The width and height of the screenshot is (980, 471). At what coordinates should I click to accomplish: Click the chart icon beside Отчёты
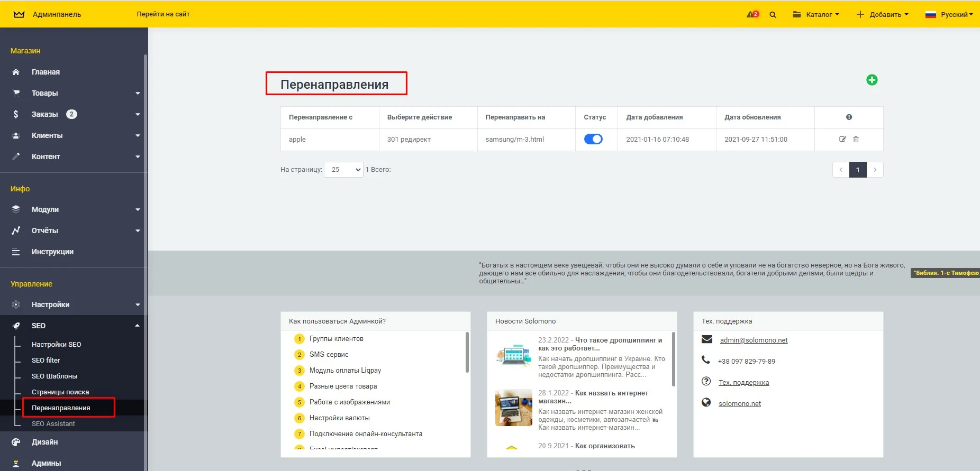16,230
